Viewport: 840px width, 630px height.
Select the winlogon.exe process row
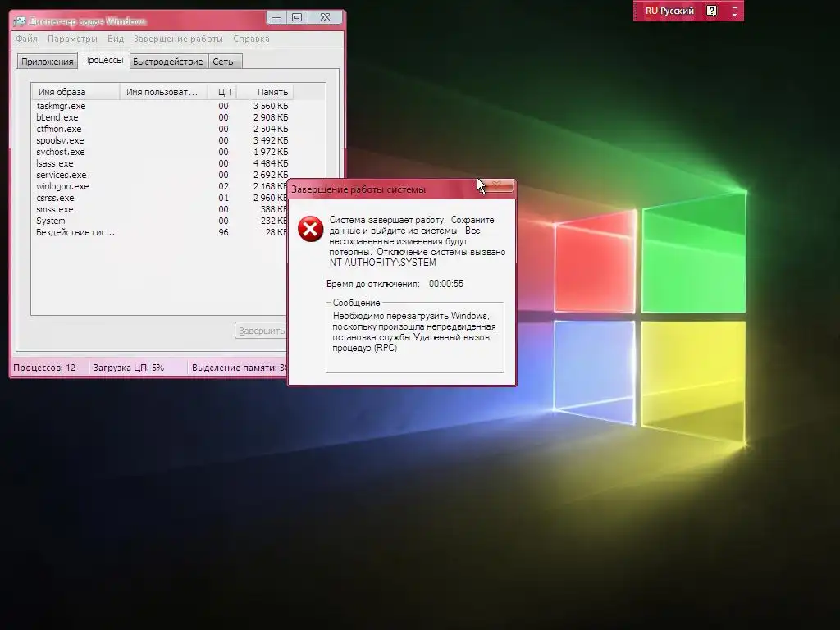tap(160, 186)
